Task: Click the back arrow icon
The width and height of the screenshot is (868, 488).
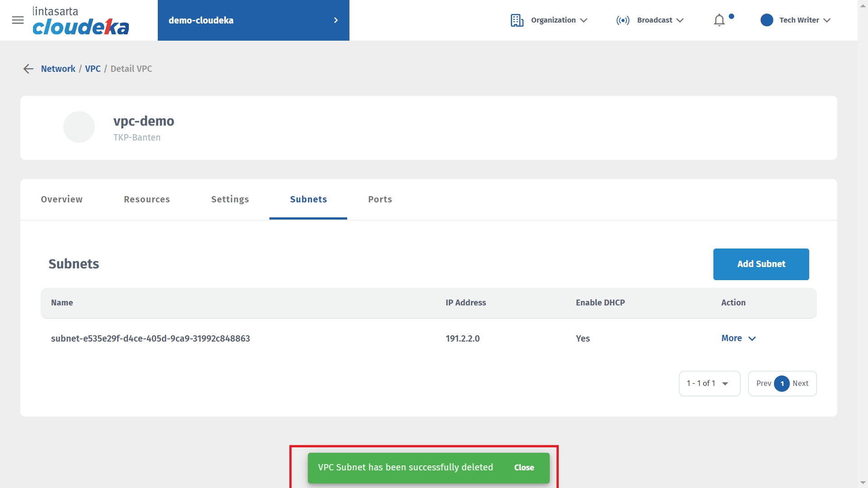Action: click(x=28, y=69)
